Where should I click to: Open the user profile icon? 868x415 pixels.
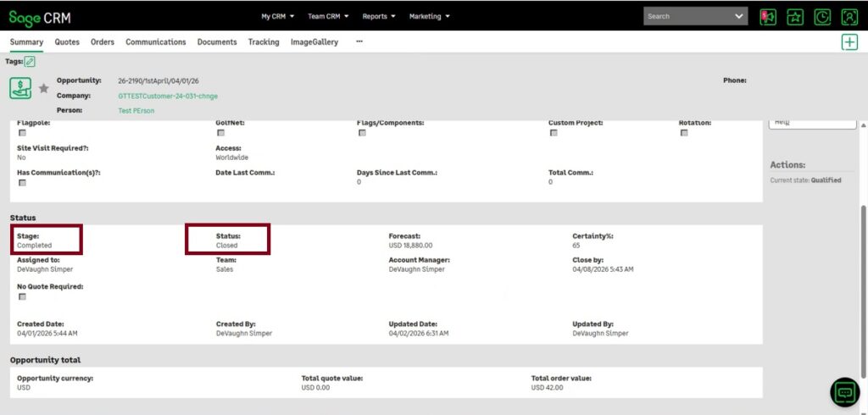tap(849, 16)
